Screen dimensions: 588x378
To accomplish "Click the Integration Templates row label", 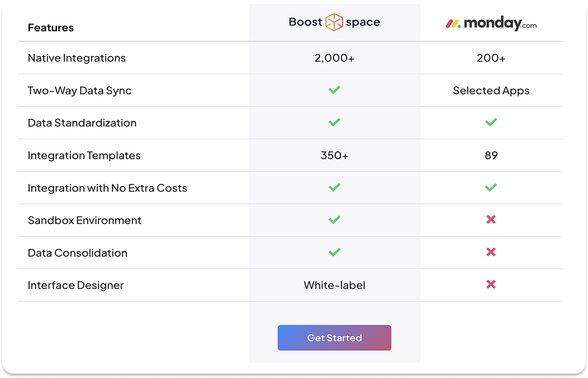I will click(x=84, y=156).
